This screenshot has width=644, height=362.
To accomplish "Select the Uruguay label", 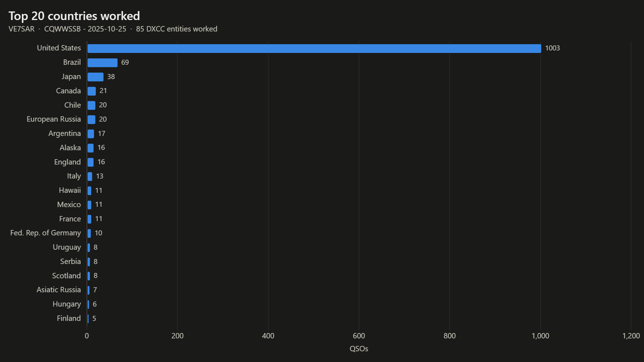I will coord(67,247).
